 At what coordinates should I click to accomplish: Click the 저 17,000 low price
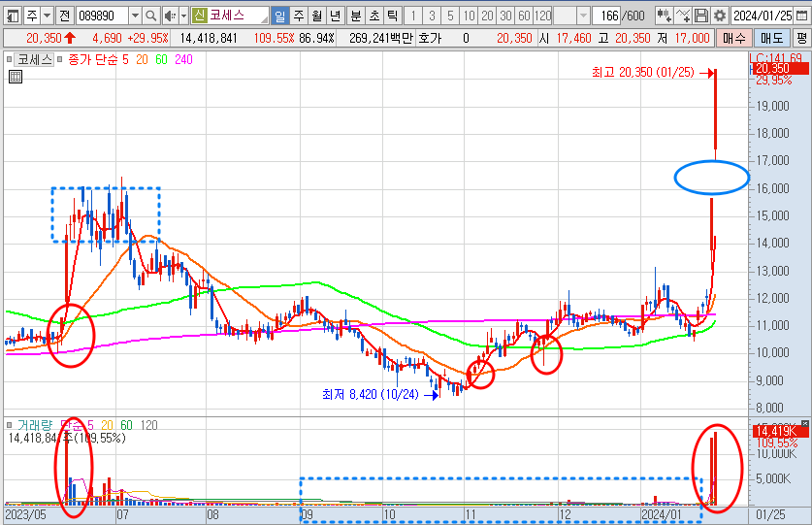(684, 39)
